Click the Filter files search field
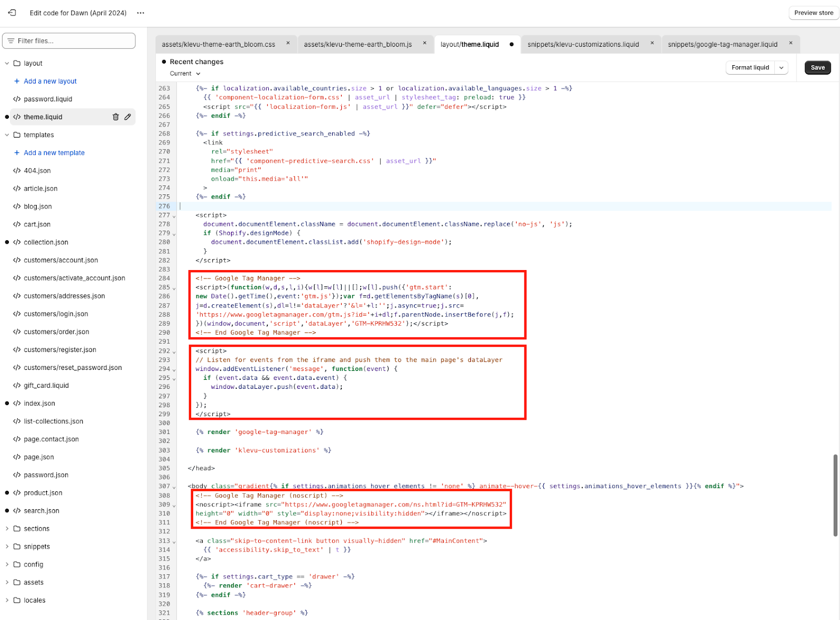 69,40
